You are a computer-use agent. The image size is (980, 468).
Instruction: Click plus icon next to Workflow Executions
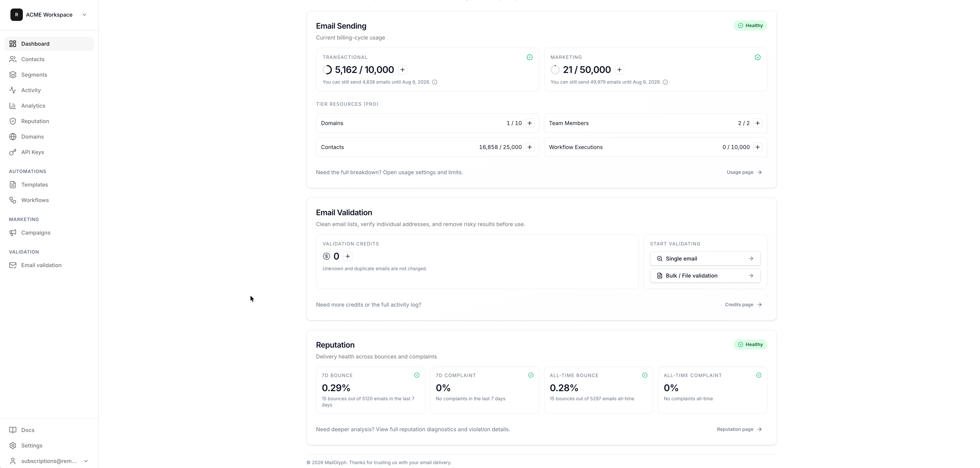(x=757, y=147)
